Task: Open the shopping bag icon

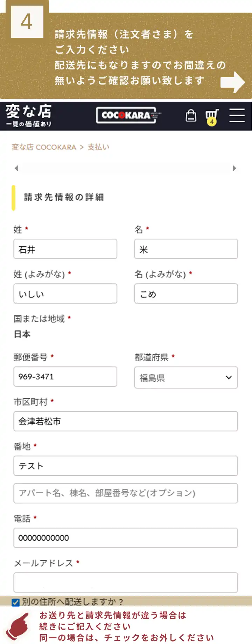Action: coord(191,115)
